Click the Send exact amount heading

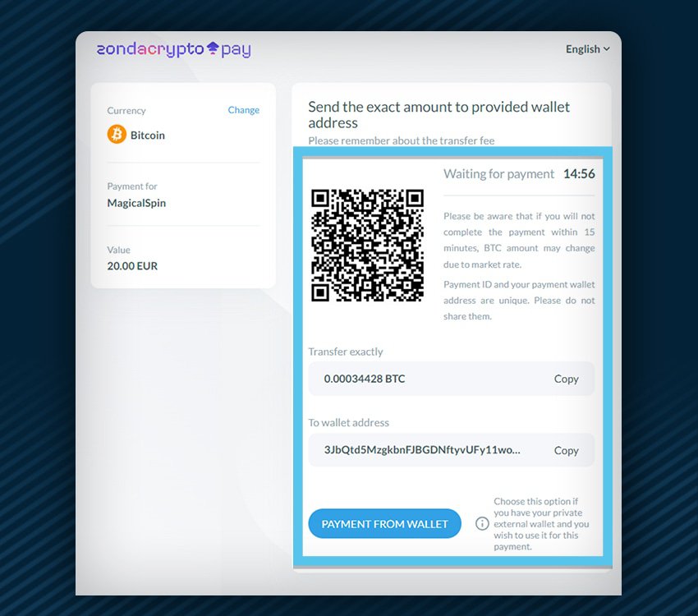click(439, 115)
